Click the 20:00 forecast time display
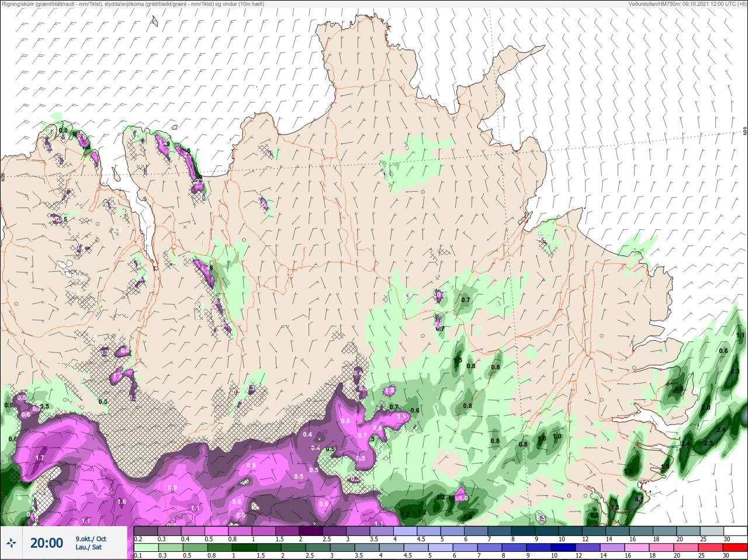Image resolution: width=748 pixels, height=560 pixels. point(47,543)
